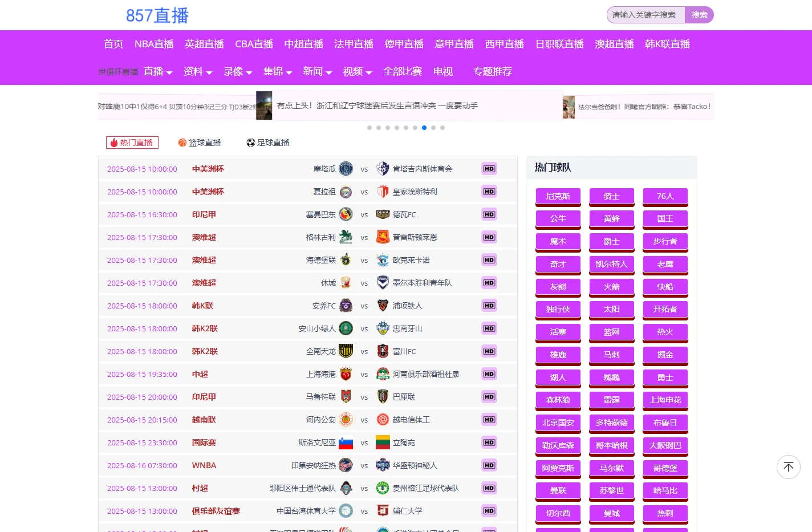Click the 塞曼巴东 team logo
Image resolution: width=812 pixels, height=532 pixels.
[x=346, y=214]
